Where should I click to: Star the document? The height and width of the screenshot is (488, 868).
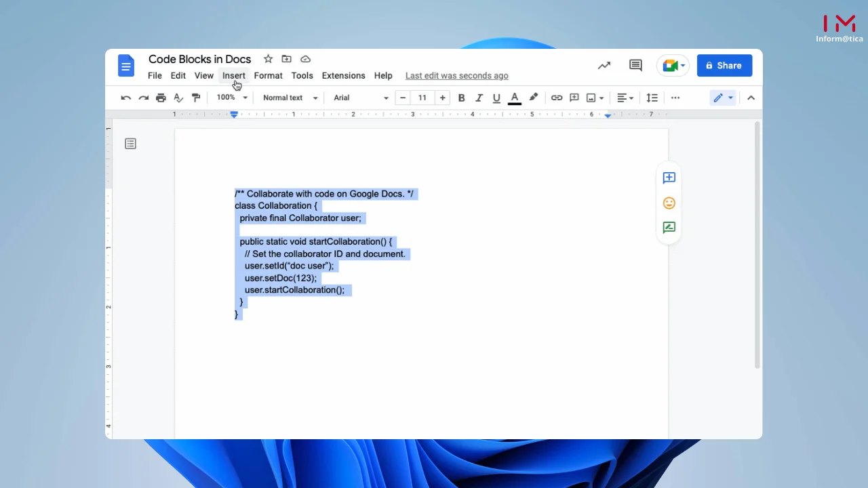pos(268,59)
